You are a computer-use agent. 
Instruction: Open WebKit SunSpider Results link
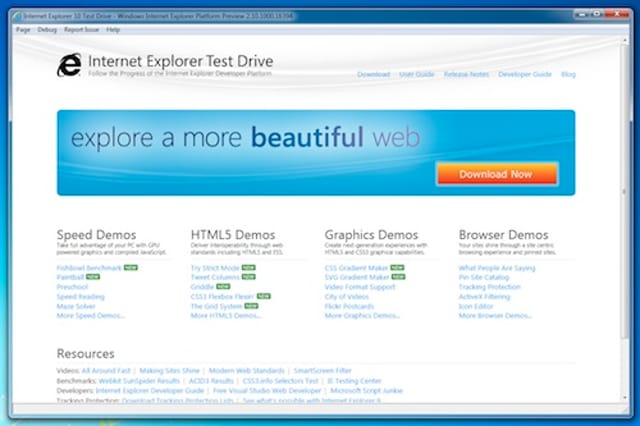139,381
